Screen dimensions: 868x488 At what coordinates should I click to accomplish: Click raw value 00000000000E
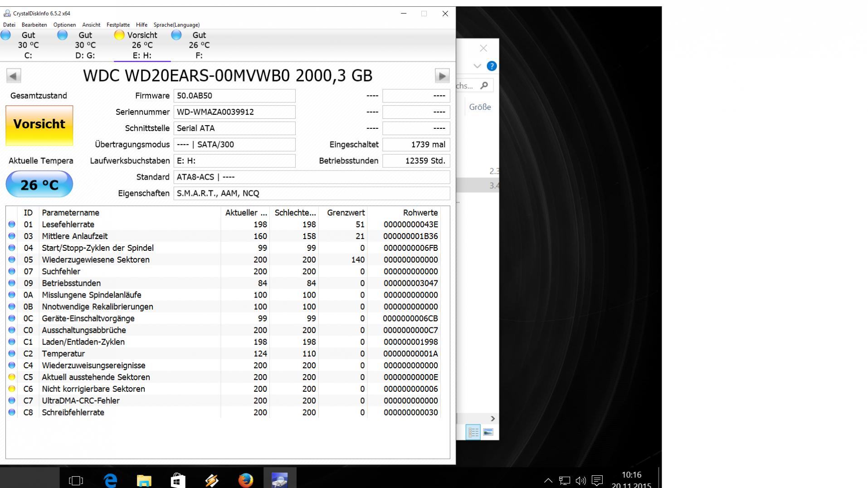pos(411,377)
